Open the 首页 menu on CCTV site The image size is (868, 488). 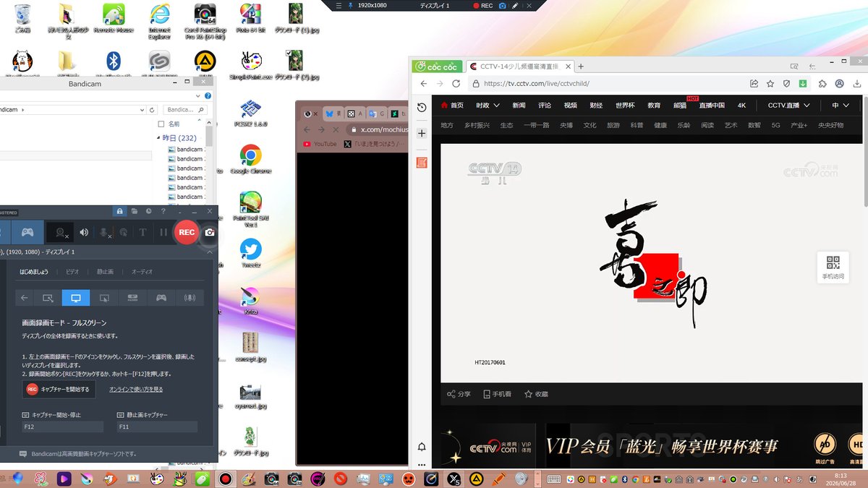tap(452, 106)
